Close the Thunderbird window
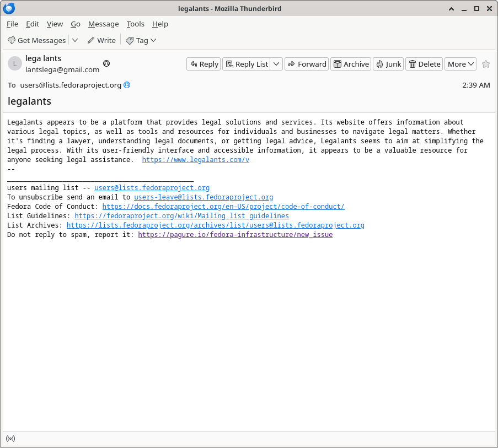This screenshot has width=498, height=448. click(489, 9)
